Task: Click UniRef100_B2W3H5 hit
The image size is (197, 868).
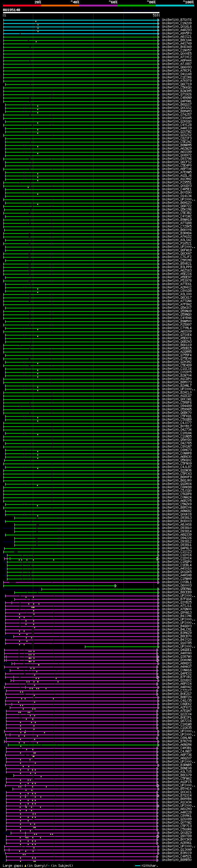Action: 177,91
